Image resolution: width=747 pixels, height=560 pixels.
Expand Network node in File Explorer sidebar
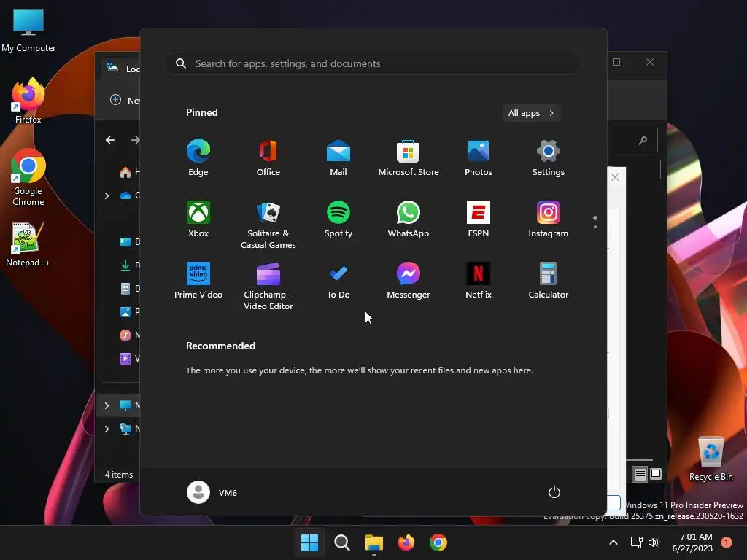107,429
